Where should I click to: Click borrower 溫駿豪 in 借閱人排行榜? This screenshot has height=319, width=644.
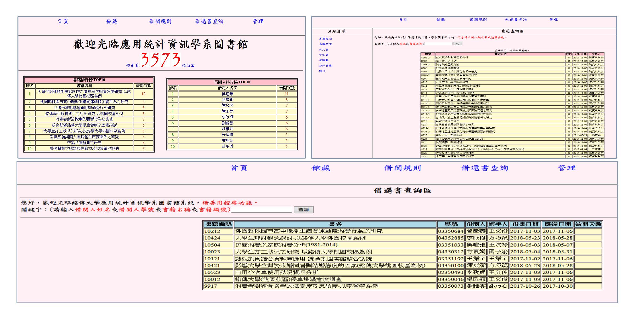227,100
